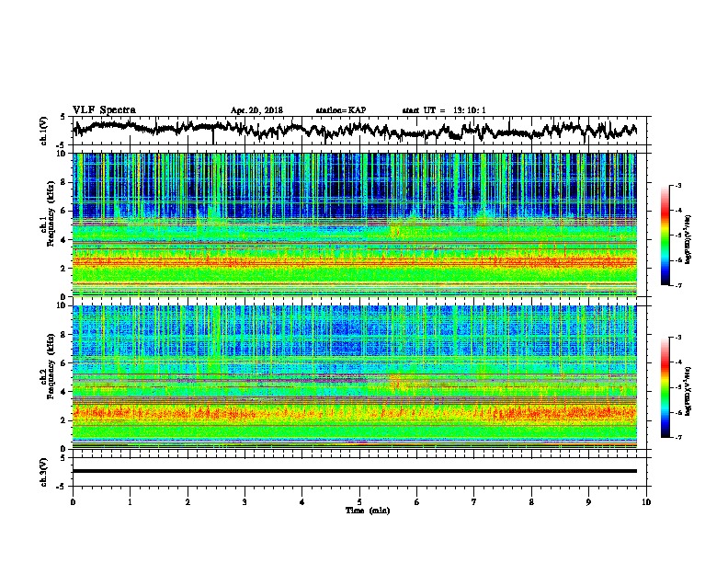
Task: Select the "start UT = 13:10:1" header text
Action: pos(444,110)
